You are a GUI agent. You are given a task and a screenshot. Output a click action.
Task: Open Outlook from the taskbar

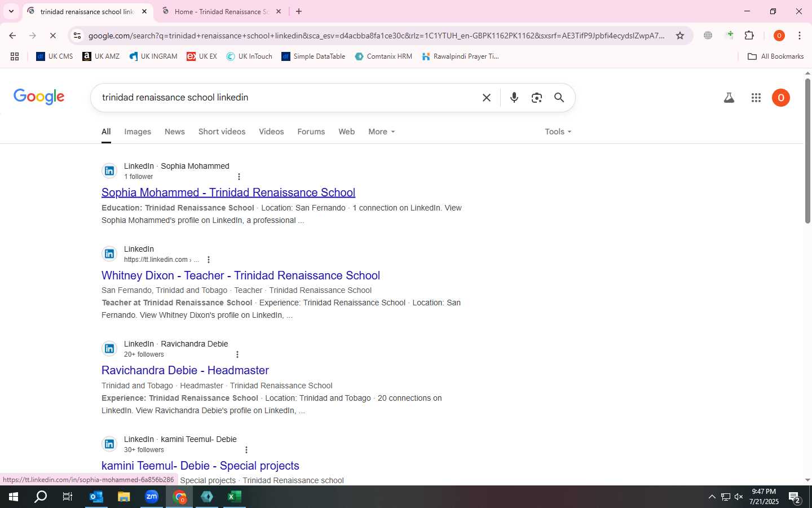click(x=96, y=497)
